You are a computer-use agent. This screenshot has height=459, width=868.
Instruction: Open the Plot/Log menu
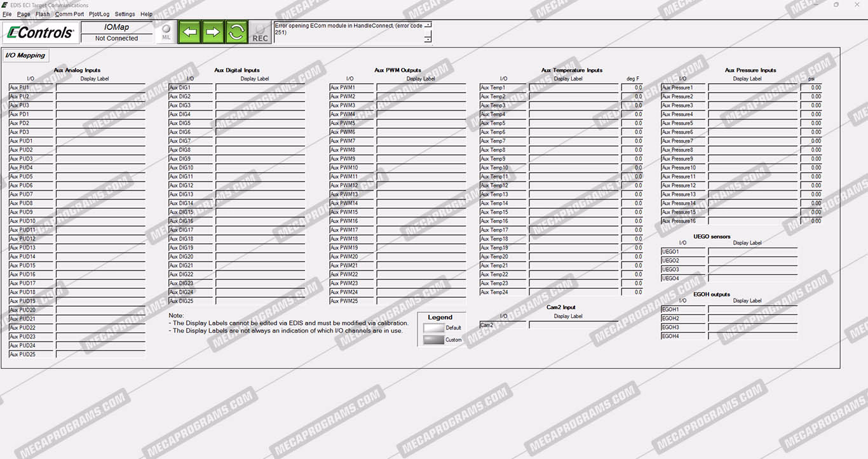pyautogui.click(x=99, y=14)
